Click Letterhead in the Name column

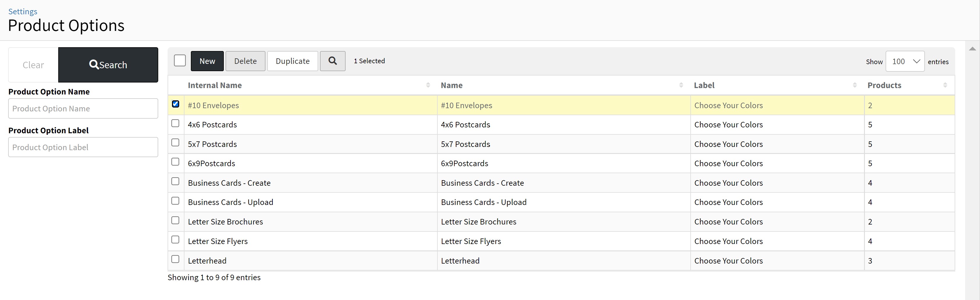pos(460,261)
